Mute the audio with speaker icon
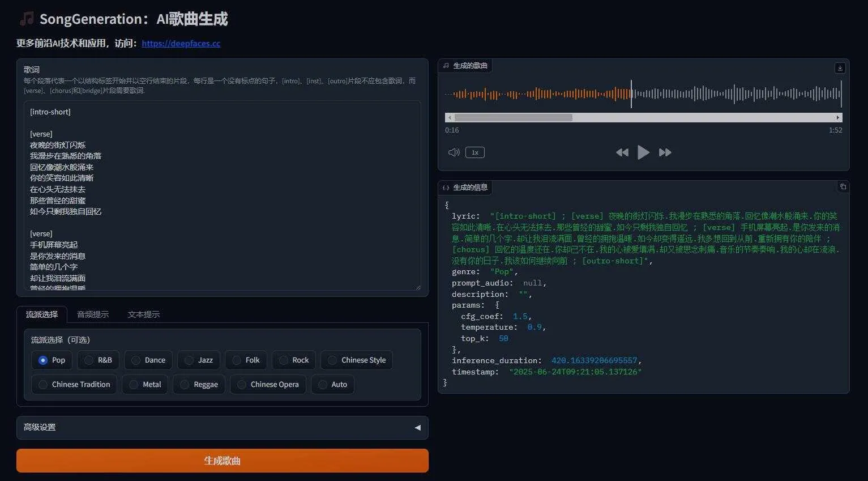The height and width of the screenshot is (481, 868). [454, 152]
